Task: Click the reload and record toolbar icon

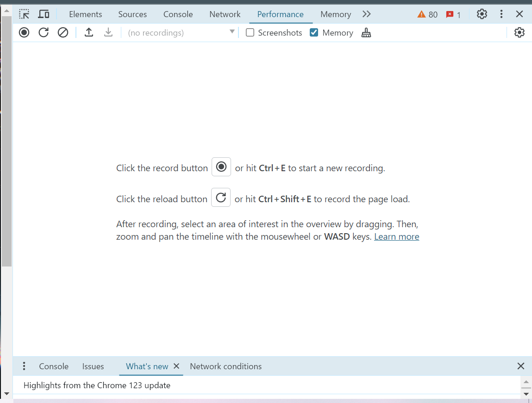Action: [44, 33]
